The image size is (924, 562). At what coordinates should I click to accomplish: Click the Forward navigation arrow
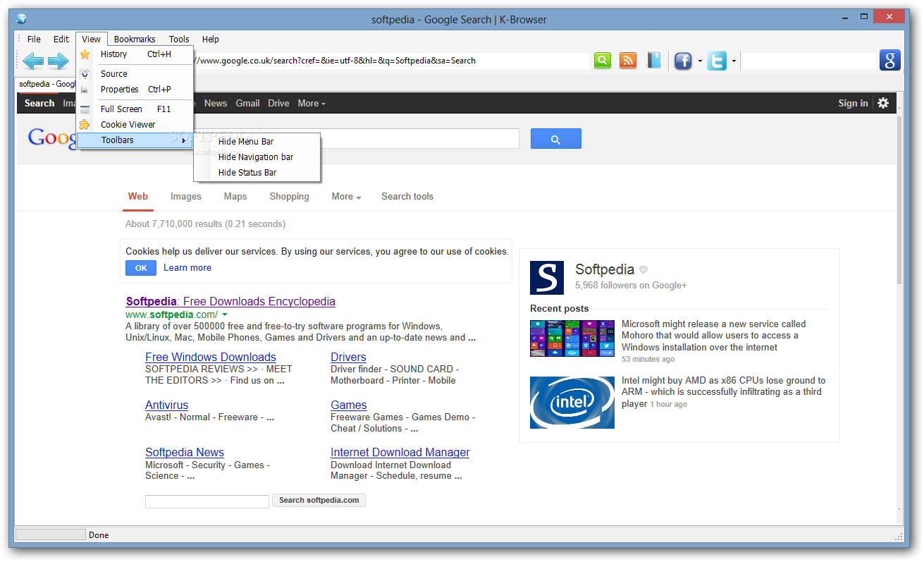[x=58, y=61]
